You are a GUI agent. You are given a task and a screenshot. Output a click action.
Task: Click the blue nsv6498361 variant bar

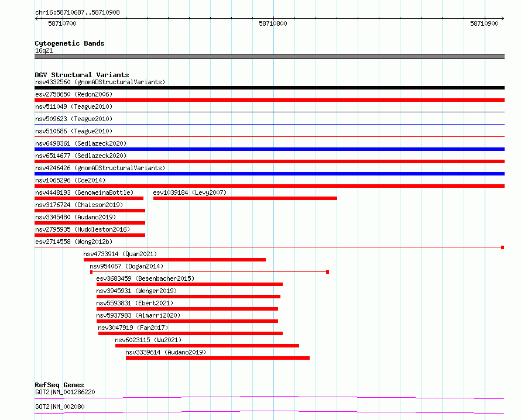[x=269, y=149]
